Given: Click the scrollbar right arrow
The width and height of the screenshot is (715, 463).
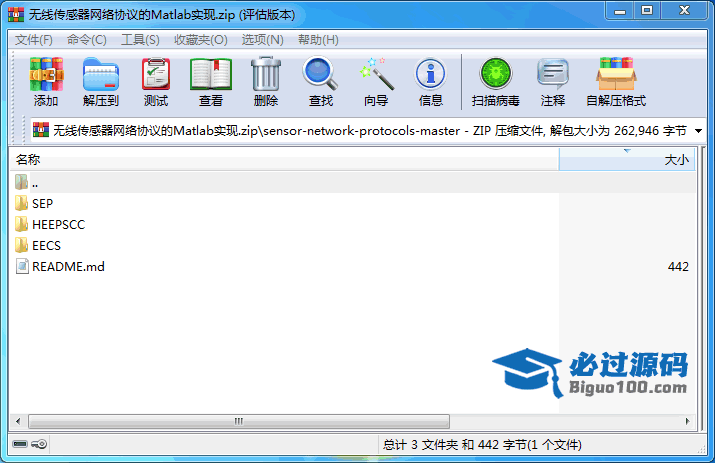Looking at the screenshot, I should click(x=688, y=421).
